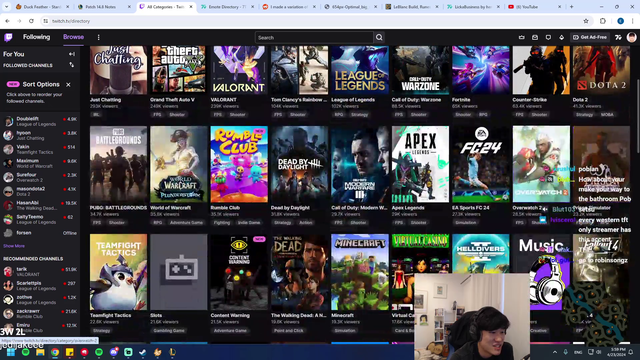The height and width of the screenshot is (360, 640).
Task: Open Steam from the taskbar
Action: (x=143, y=352)
